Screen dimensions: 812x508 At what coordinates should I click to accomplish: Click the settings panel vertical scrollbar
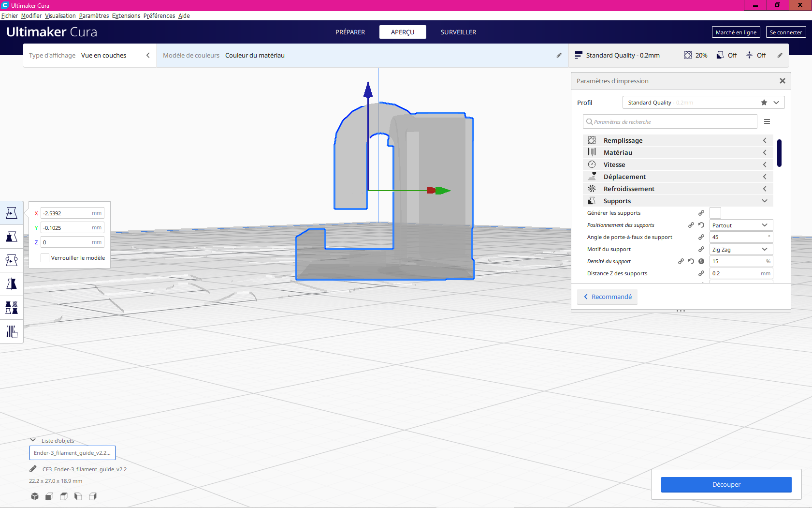pos(779,153)
